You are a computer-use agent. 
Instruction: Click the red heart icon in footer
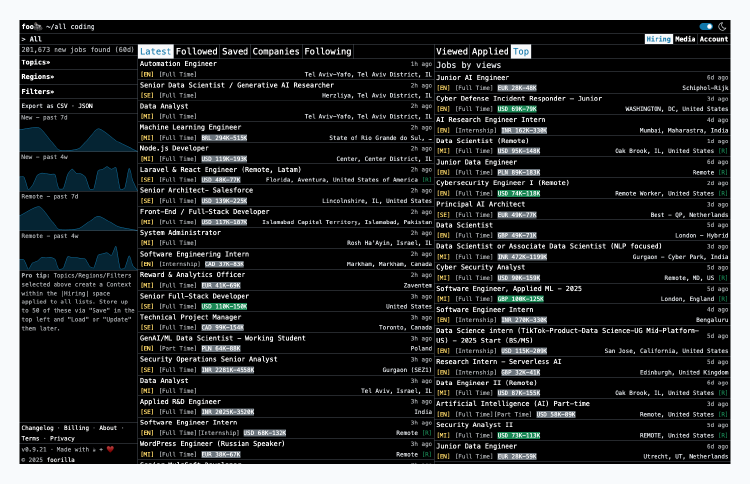click(110, 449)
